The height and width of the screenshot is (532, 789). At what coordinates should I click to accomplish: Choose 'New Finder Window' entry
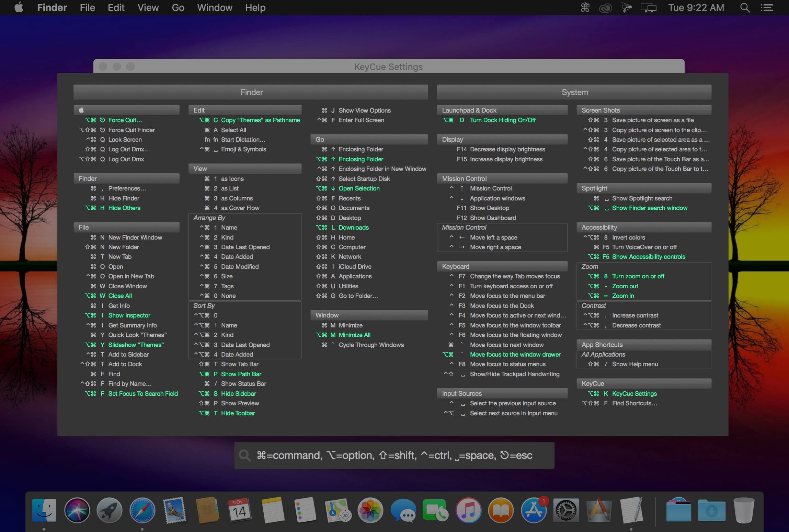pyautogui.click(x=135, y=238)
